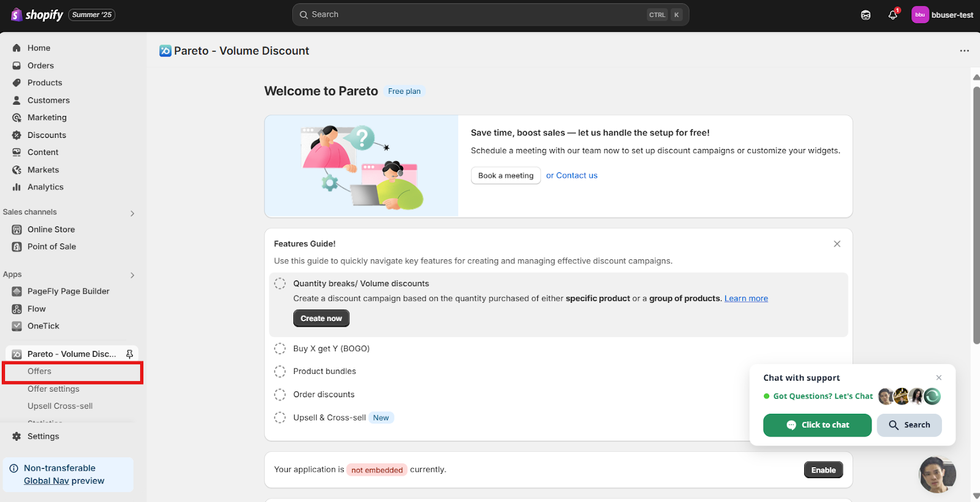The height and width of the screenshot is (502, 980).
Task: Click the support team avatars in chat popup
Action: click(910, 397)
